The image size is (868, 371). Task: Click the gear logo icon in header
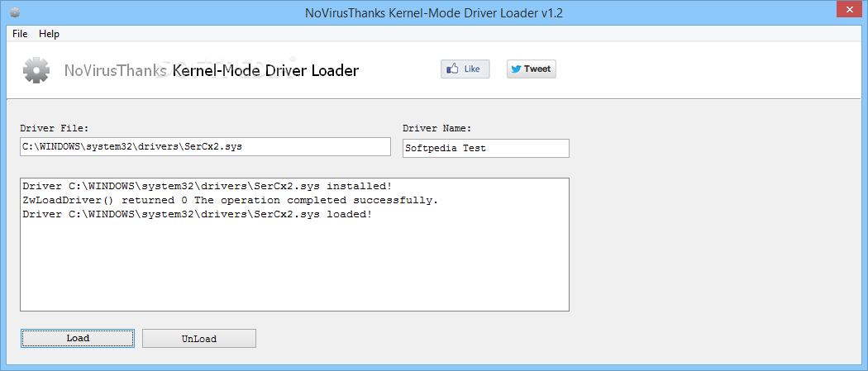tap(36, 70)
